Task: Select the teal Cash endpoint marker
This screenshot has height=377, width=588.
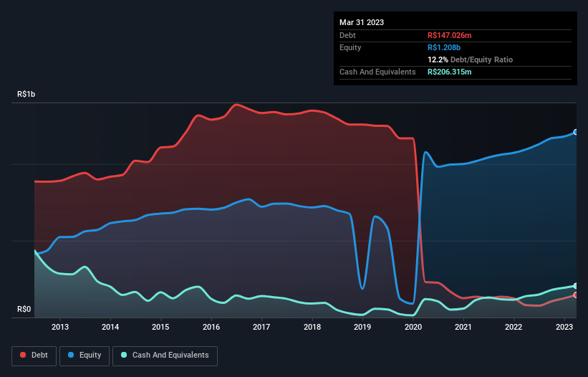Action: [576, 286]
